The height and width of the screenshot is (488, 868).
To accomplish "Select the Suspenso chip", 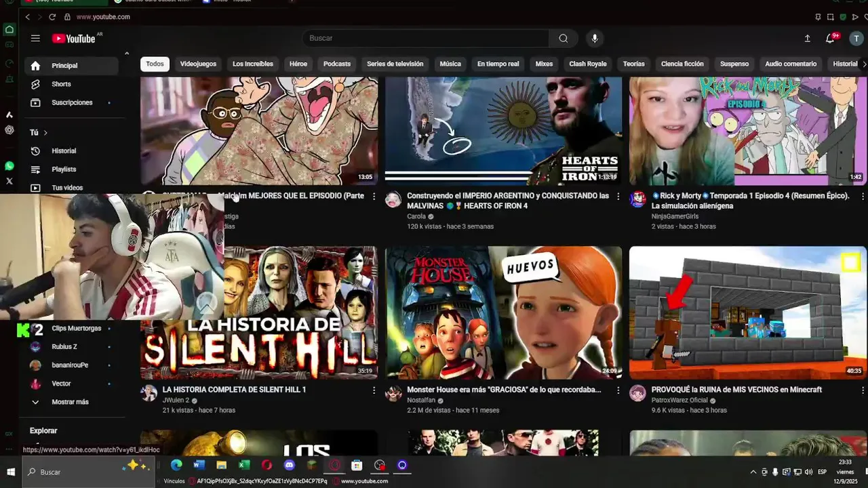I will tap(734, 64).
